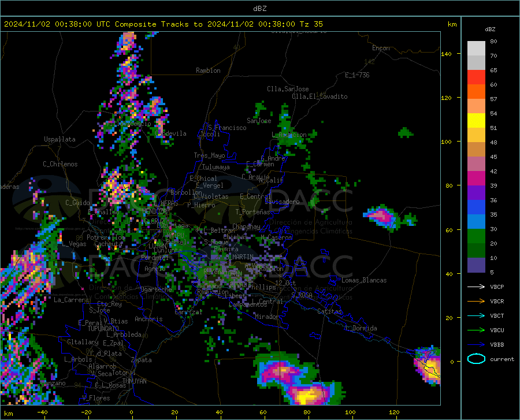Click the 'E_1-736' map label
520x420 pixels.
point(357,75)
